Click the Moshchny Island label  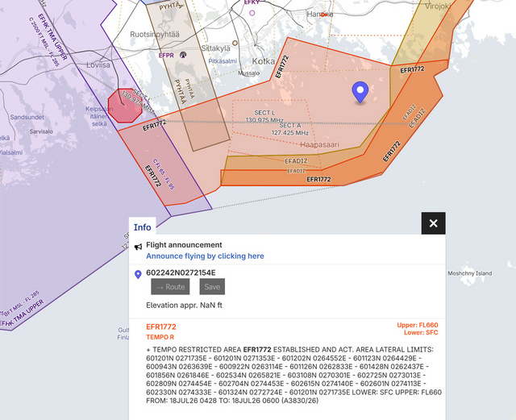469,273
